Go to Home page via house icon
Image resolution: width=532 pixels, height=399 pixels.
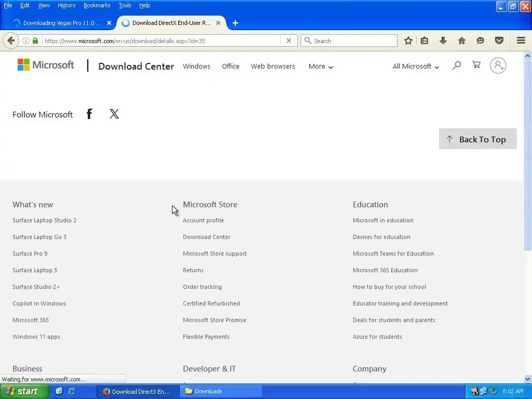(x=462, y=41)
